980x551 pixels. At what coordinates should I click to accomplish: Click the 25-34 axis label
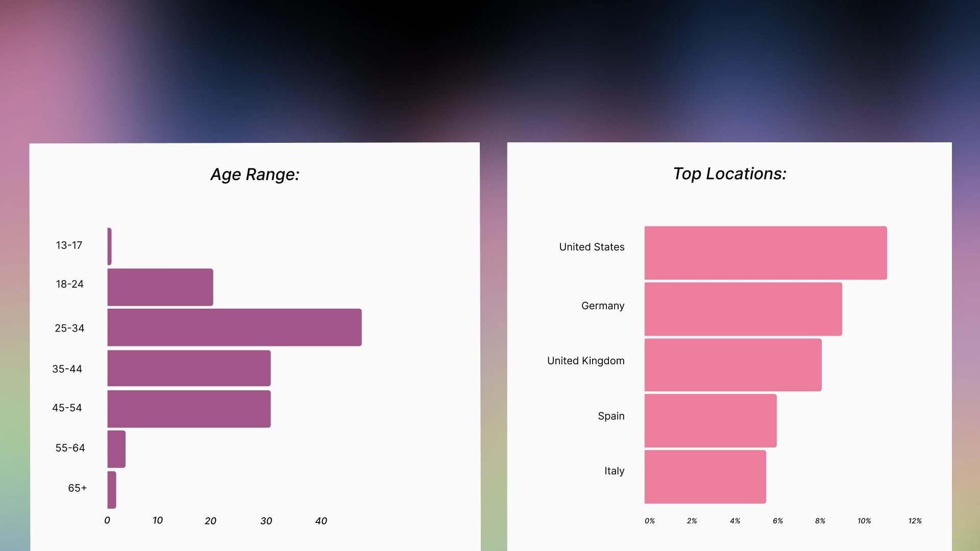(x=69, y=328)
